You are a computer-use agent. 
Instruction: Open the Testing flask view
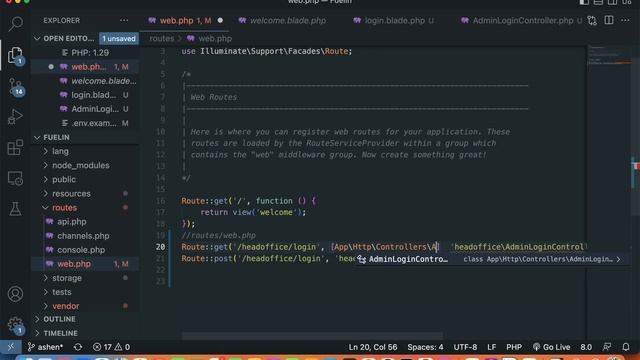(16, 209)
